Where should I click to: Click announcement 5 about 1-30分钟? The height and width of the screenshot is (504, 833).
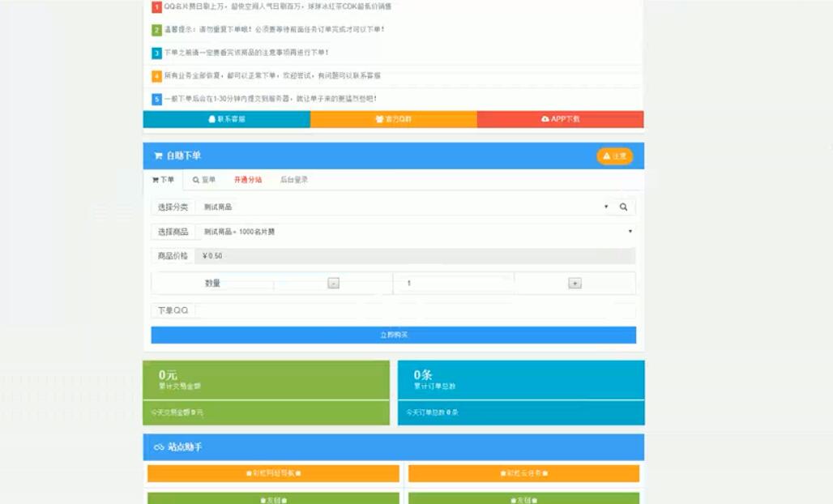(x=270, y=99)
